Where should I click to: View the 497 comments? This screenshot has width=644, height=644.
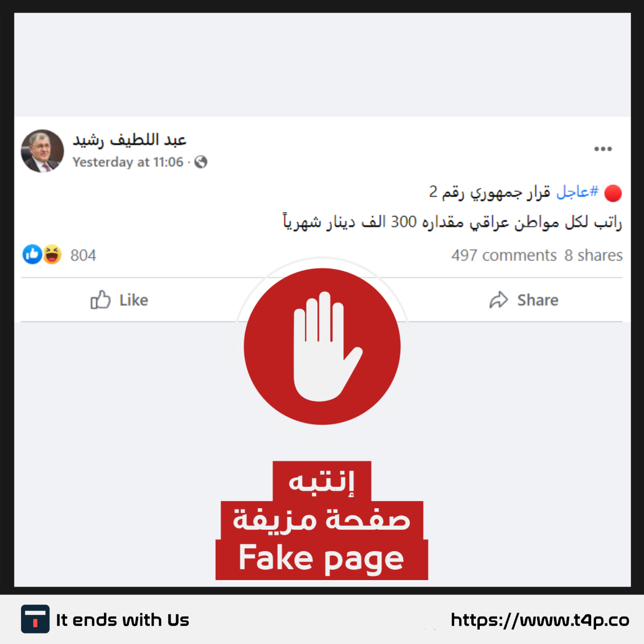[504, 255]
